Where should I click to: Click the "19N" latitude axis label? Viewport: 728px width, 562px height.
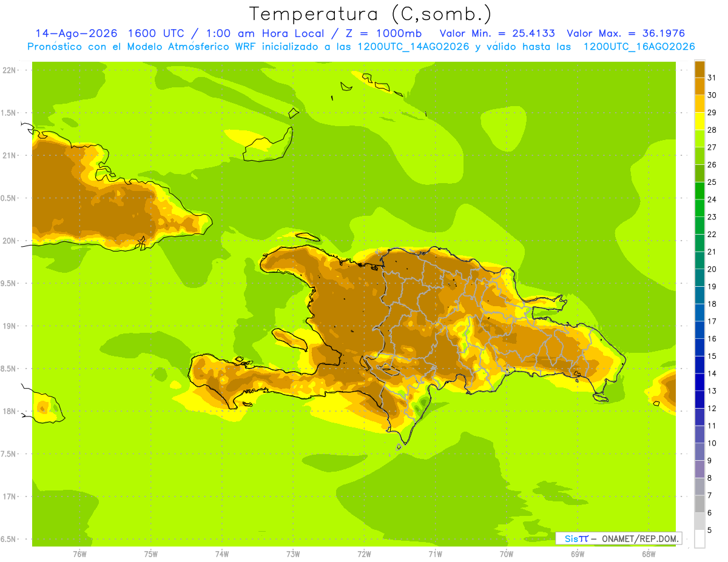10,326
